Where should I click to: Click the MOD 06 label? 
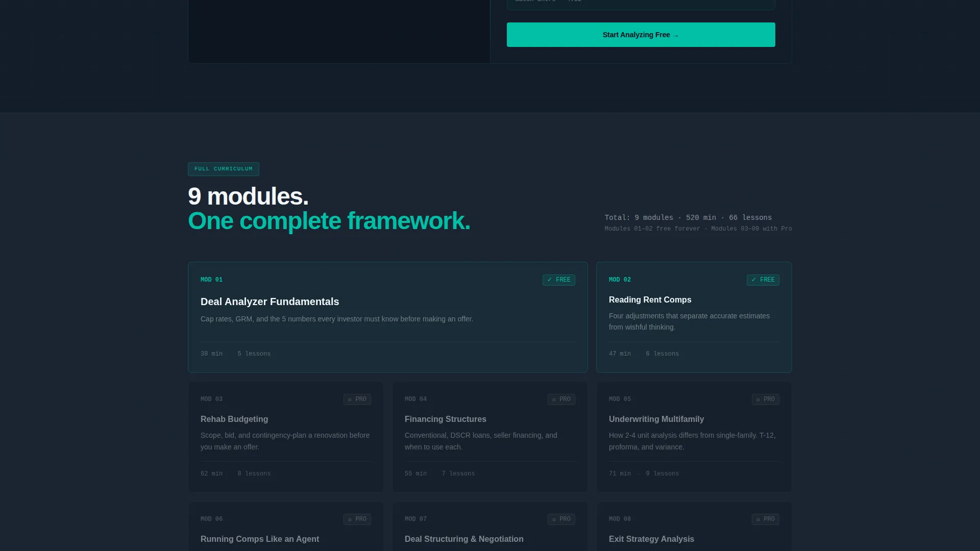coord(211,519)
